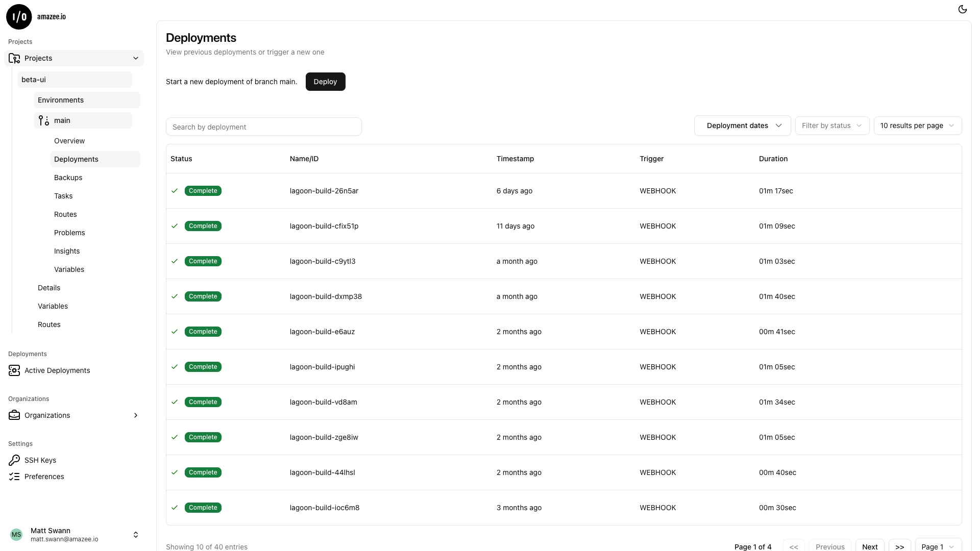The width and height of the screenshot is (980, 551).
Task: Open the Backups menu item
Action: 68,178
